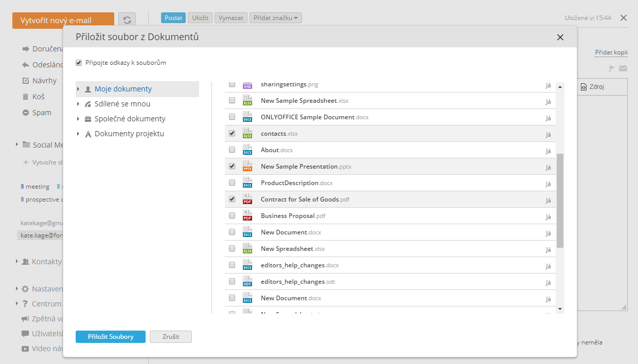
Task: Select Moje dokumenty folder
Action: [x=123, y=89]
